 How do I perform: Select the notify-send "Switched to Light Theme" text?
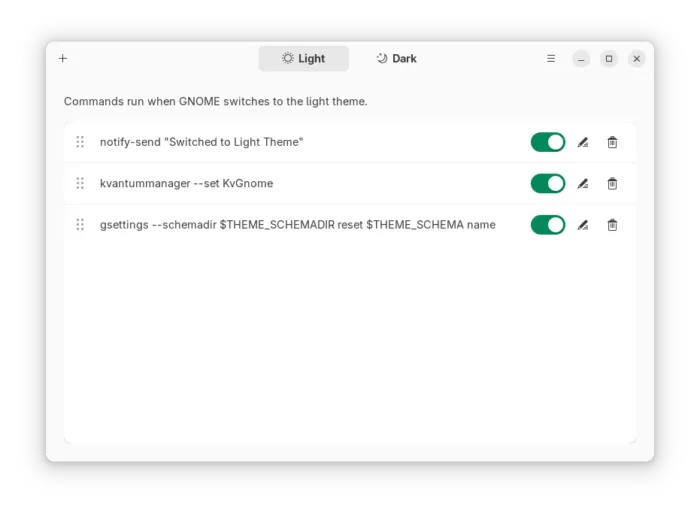click(x=201, y=142)
